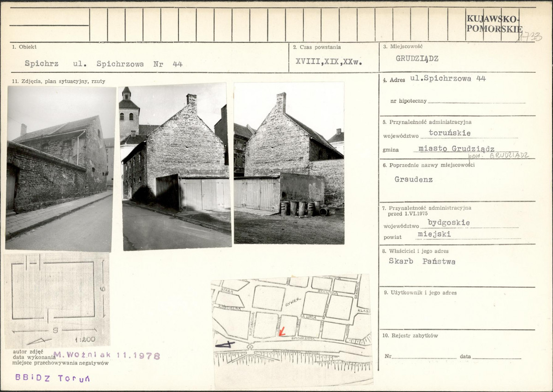Screen dimensions: 553x392
Task: Click the address 'ul.Spichrzowa 44'
Action: click(x=448, y=78)
